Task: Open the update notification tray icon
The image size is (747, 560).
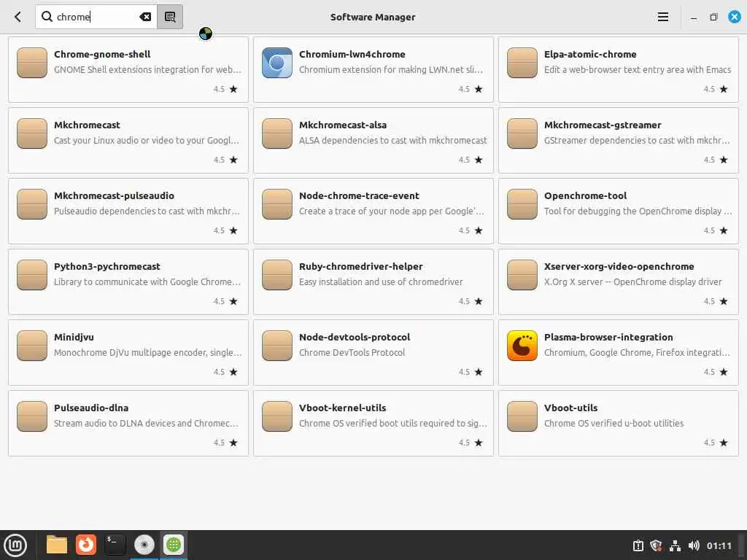Action: coord(638,545)
